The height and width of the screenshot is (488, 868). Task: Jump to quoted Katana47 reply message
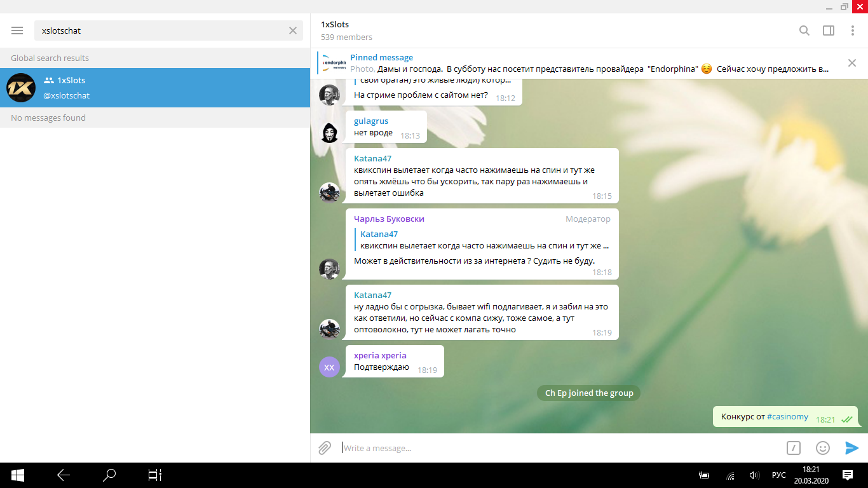[484, 240]
